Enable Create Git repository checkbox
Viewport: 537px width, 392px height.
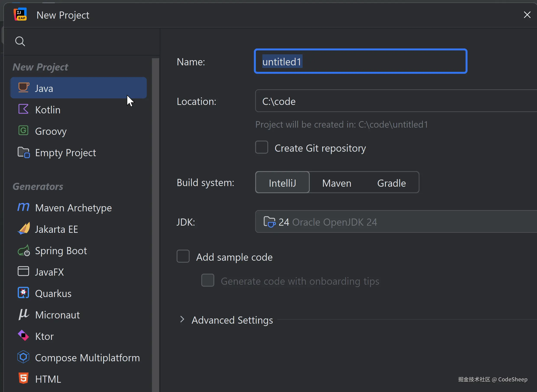[262, 148]
